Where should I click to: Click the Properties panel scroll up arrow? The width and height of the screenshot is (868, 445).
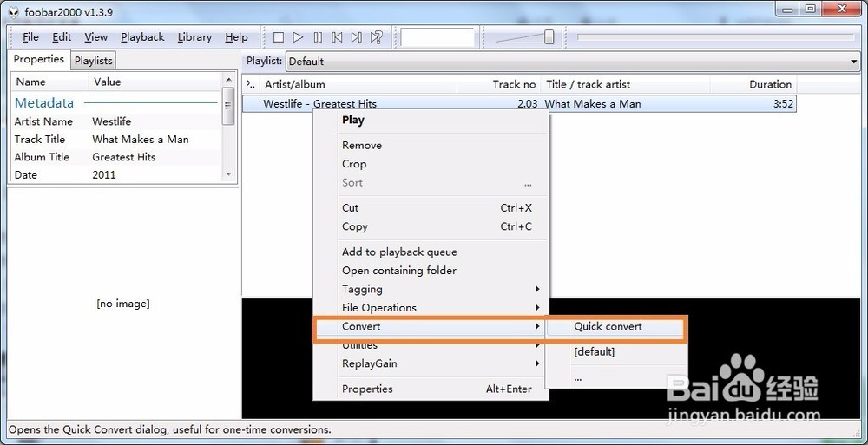pyautogui.click(x=228, y=81)
